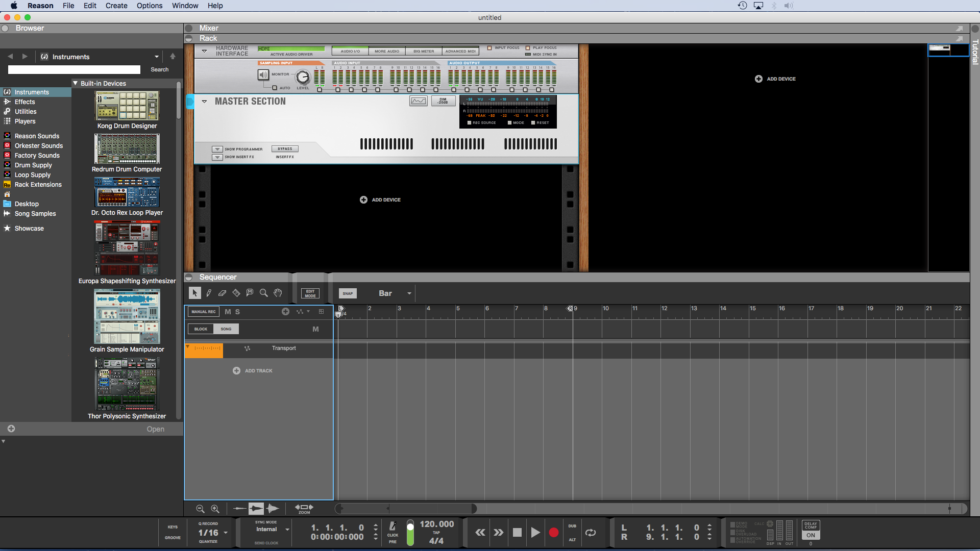Select the smallest waveform zoom icon
This screenshot has width=980, height=551.
(x=239, y=509)
